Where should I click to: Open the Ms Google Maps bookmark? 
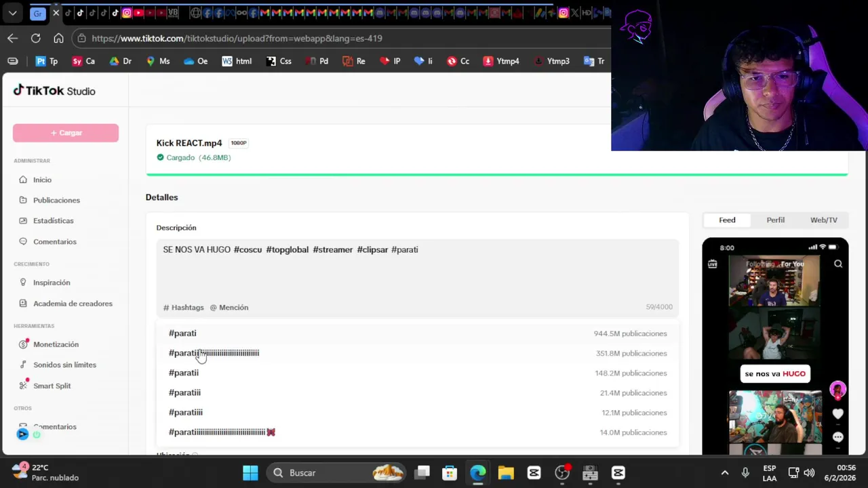(158, 61)
